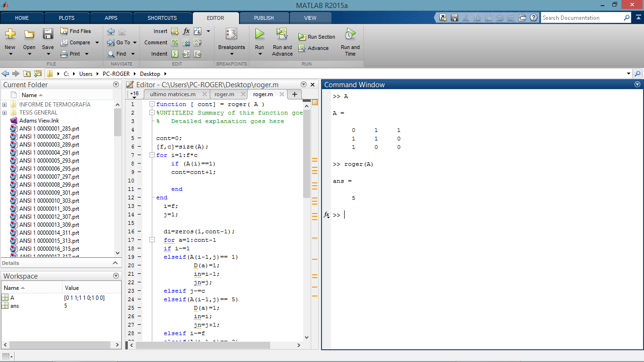
Task: Click the Increase indent icon
Action: tap(186, 54)
